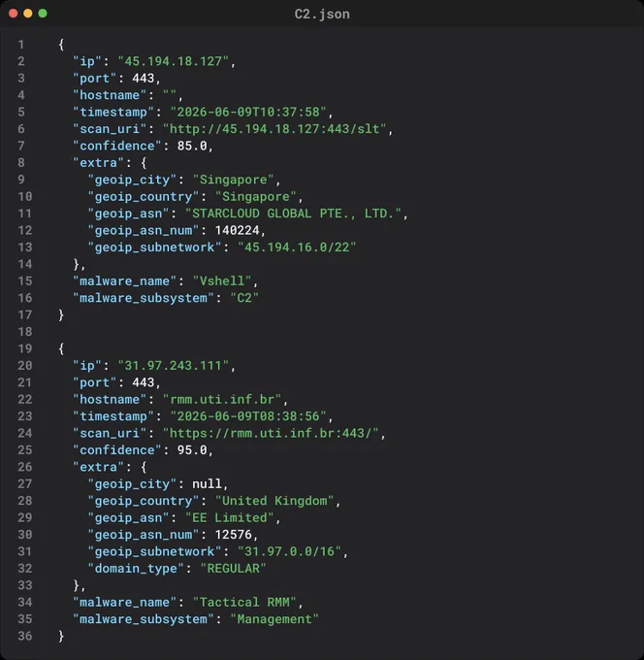Click the ASN name "EE Limited"

tap(230, 517)
